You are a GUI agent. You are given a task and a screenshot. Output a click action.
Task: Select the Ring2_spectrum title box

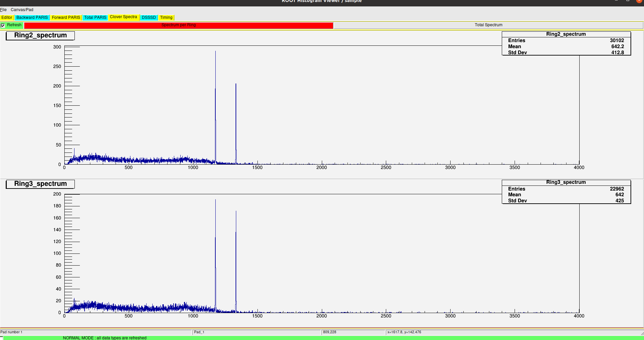(40, 35)
